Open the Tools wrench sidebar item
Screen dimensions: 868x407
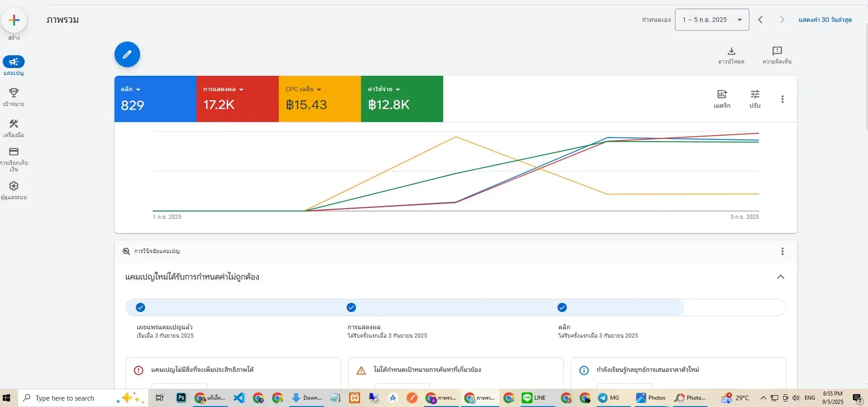14,124
